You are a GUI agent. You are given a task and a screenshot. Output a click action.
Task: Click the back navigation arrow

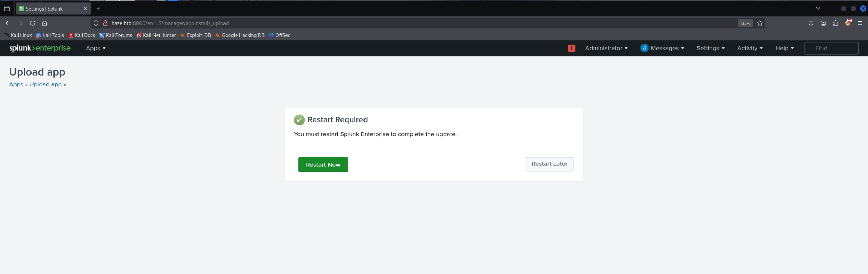8,23
